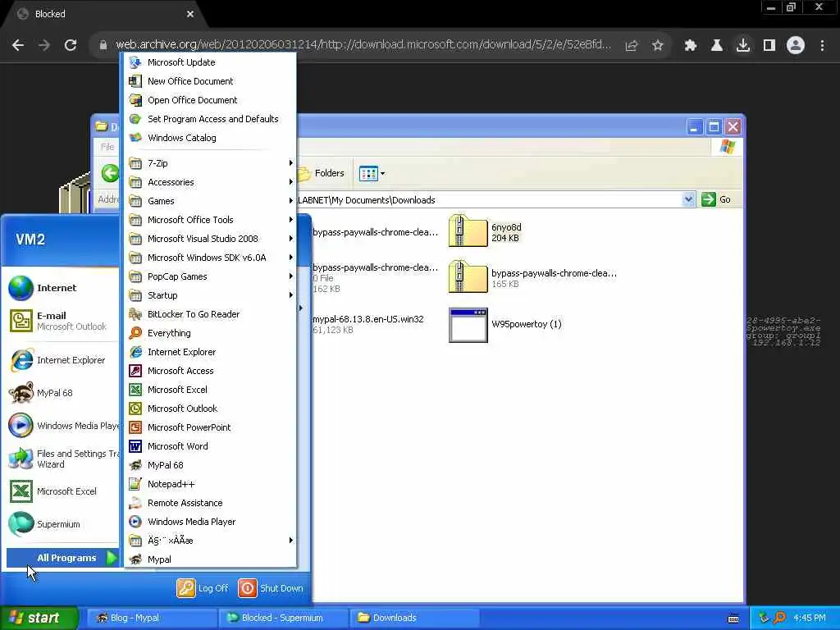Image resolution: width=840 pixels, height=630 pixels.
Task: Switch to Blocked - Supermium taskbar window
Action: [282, 618]
